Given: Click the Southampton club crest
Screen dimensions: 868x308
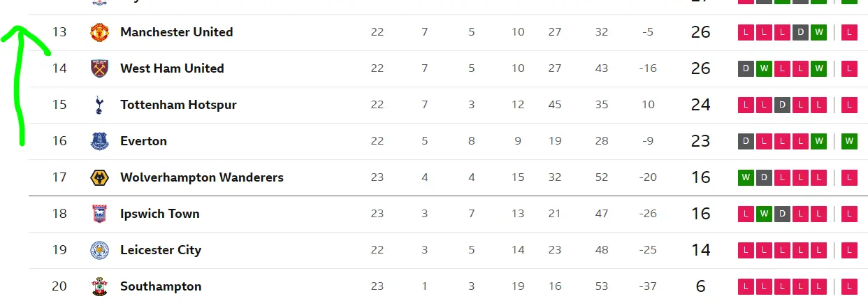Looking at the screenshot, I should [x=100, y=286].
